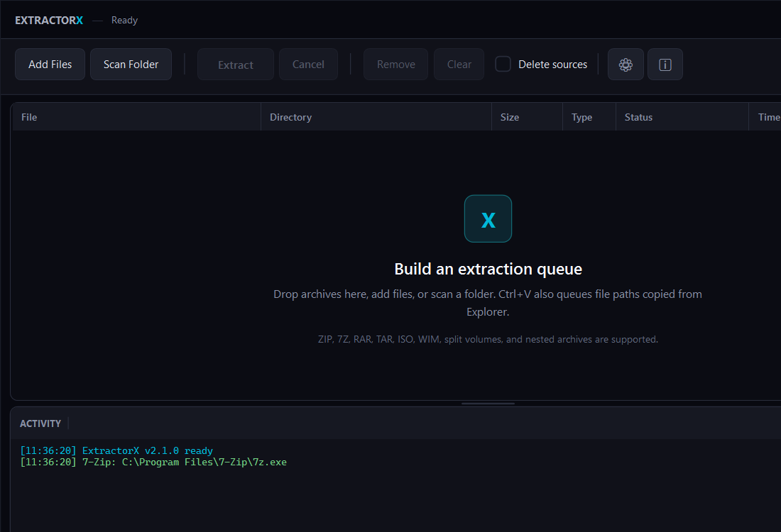Image resolution: width=781 pixels, height=532 pixels.
Task: Click the Remove button
Action: pyautogui.click(x=395, y=63)
